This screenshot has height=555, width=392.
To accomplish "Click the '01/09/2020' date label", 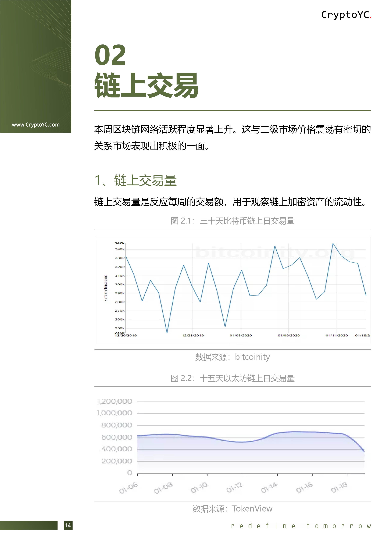I will pyautogui.click(x=289, y=336).
